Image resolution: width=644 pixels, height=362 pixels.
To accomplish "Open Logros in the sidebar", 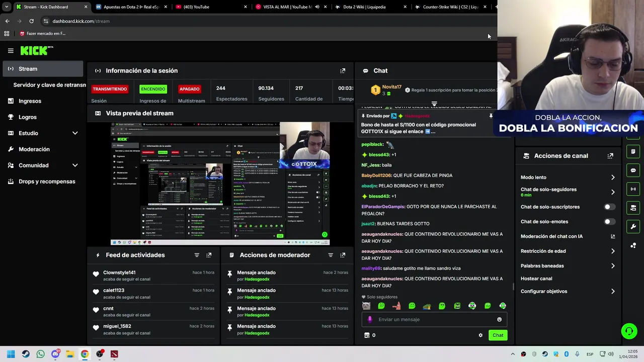I will point(28,117).
